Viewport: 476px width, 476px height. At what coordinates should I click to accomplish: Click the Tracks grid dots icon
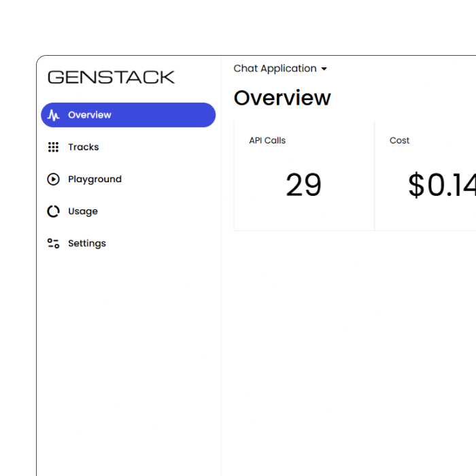pos(53,148)
